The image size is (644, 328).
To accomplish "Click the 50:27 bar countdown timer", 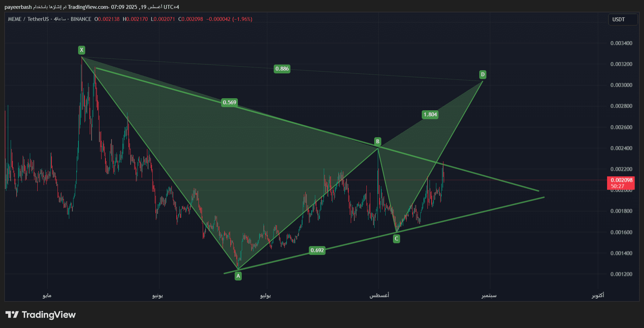I will [x=617, y=186].
